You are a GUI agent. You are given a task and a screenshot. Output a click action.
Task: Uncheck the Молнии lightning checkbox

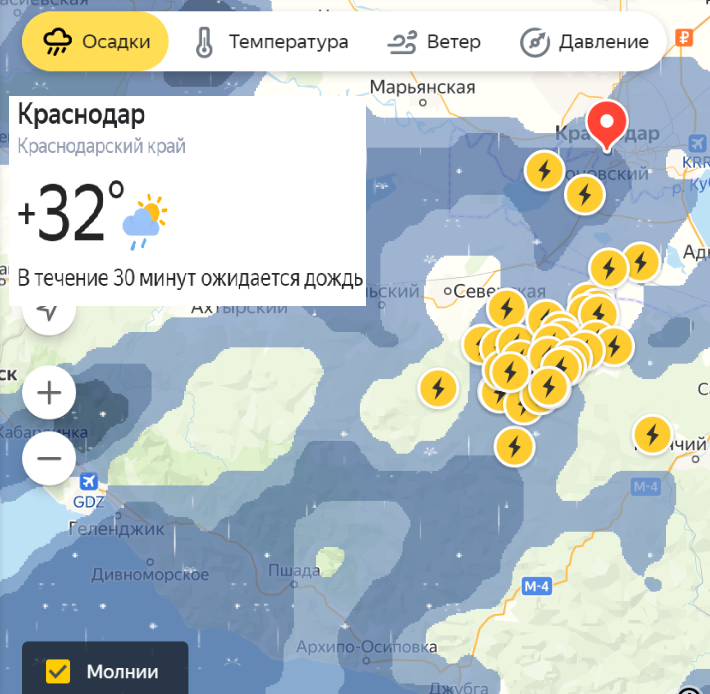pyautogui.click(x=58, y=671)
